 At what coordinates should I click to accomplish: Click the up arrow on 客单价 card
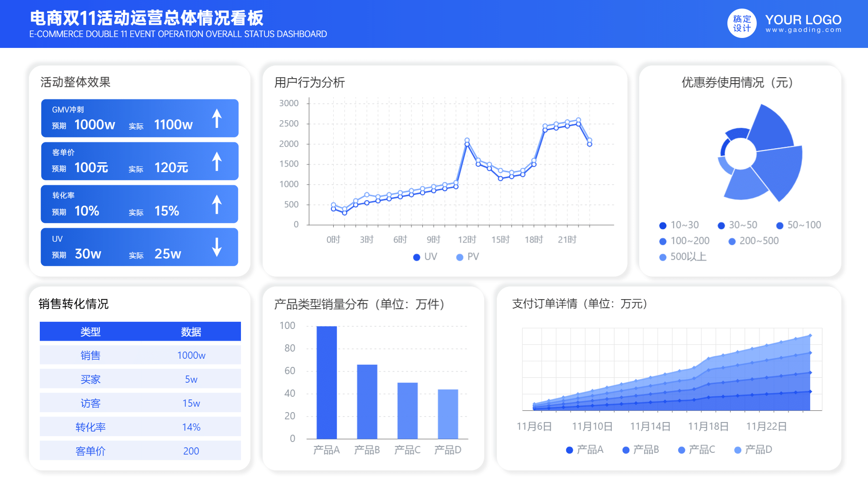217,161
